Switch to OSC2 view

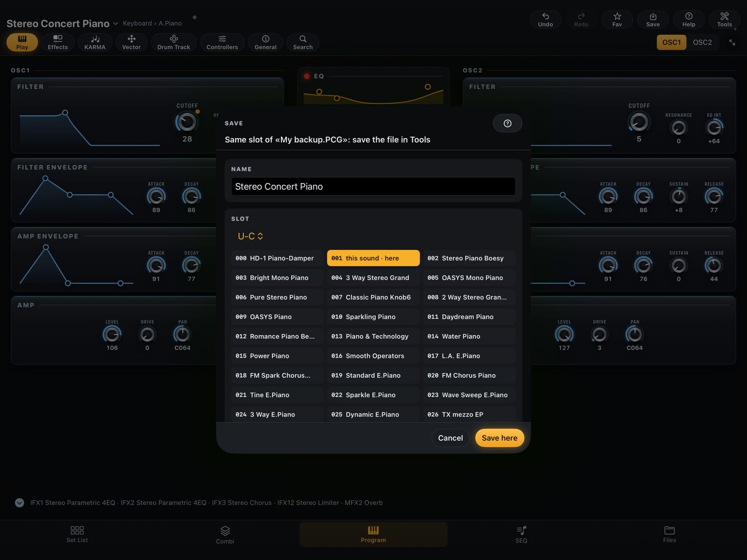click(702, 42)
